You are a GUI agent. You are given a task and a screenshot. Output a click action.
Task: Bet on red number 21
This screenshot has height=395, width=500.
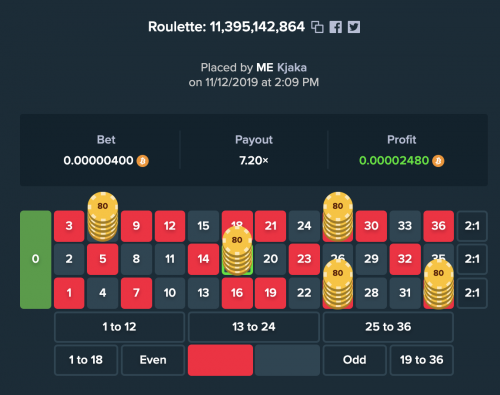click(270, 226)
